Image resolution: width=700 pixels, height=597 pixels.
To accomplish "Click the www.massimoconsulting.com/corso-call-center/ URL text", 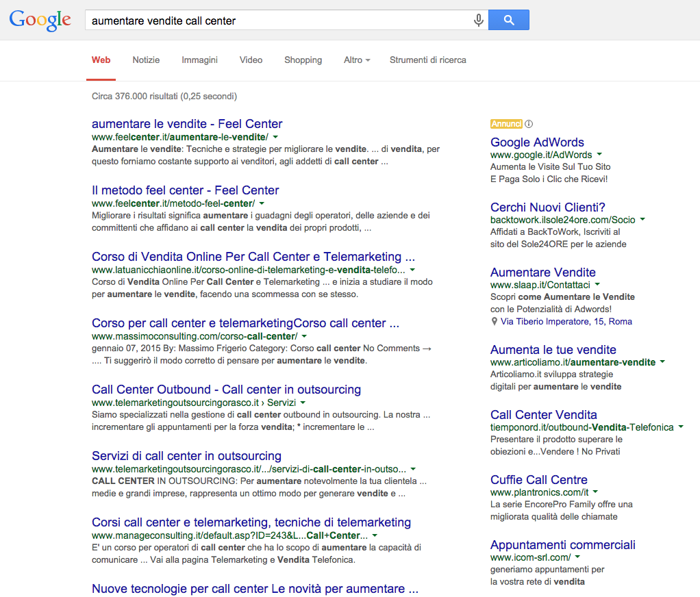I will pyautogui.click(x=195, y=336).
